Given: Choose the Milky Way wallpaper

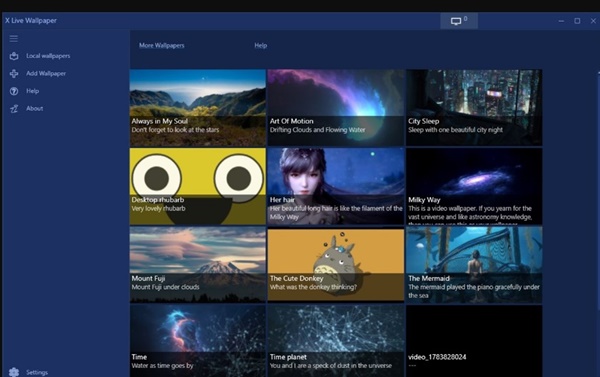Looking at the screenshot, I should coord(474,186).
